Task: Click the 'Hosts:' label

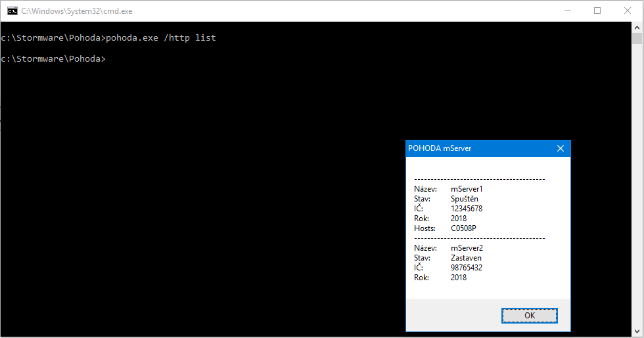Action: 425,228
